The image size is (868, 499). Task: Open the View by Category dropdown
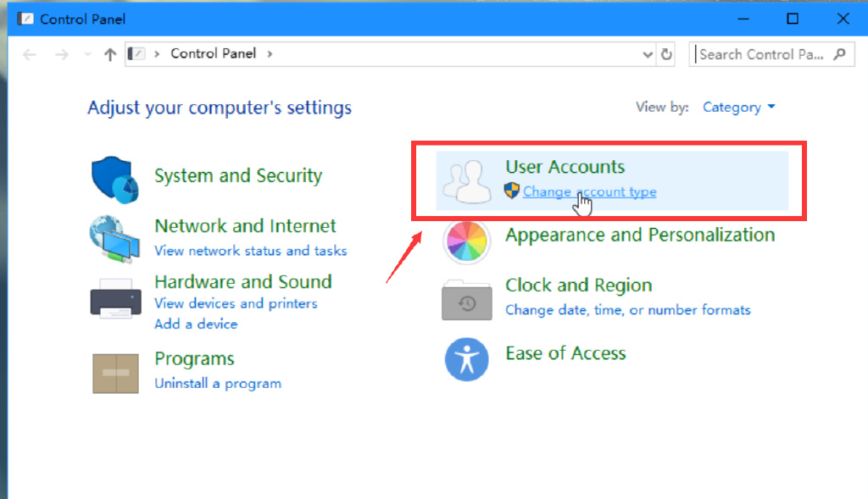tap(738, 108)
